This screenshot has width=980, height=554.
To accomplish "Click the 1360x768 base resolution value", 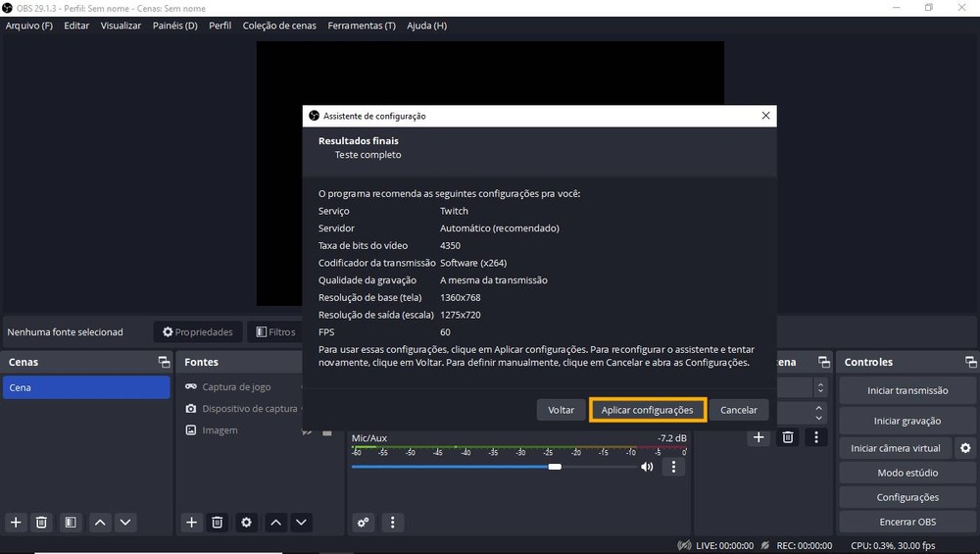I will [x=460, y=298].
